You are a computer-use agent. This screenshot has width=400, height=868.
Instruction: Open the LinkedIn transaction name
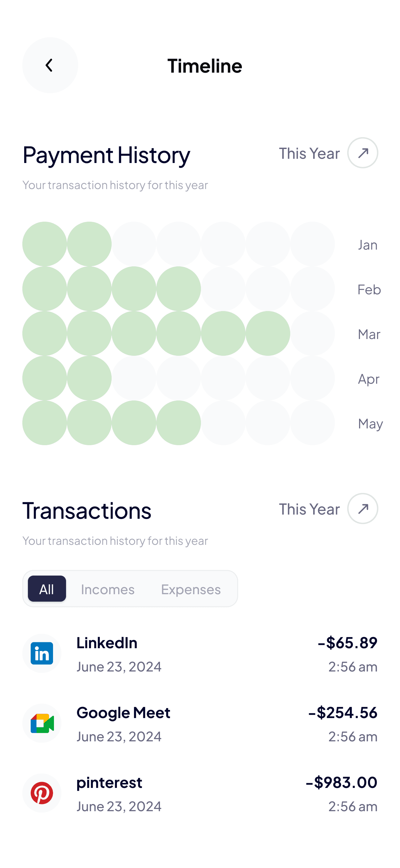107,643
